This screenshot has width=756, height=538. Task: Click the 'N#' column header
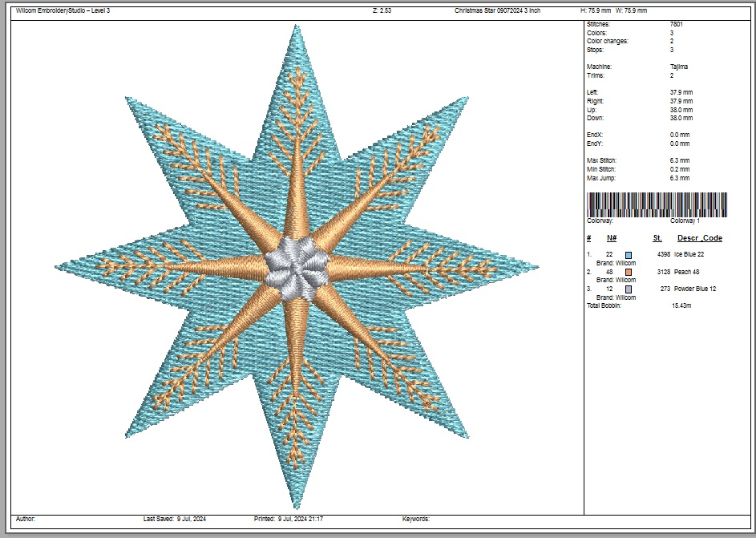611,238
